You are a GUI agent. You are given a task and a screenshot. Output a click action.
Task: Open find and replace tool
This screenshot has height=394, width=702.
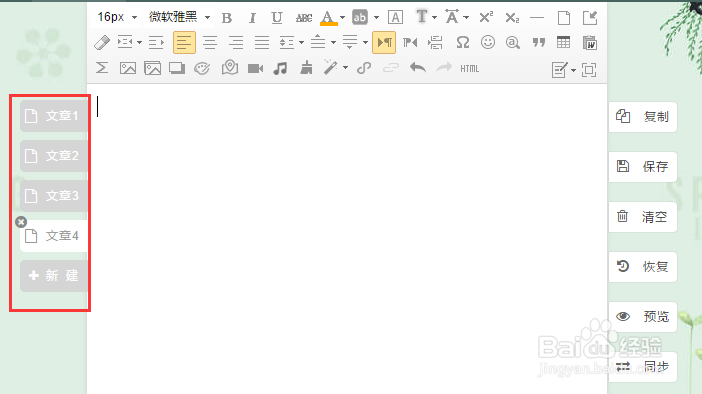point(513,43)
